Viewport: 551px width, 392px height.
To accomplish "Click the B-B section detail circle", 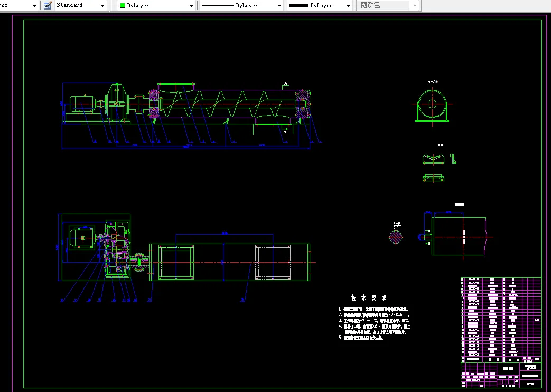I will [x=396, y=237].
